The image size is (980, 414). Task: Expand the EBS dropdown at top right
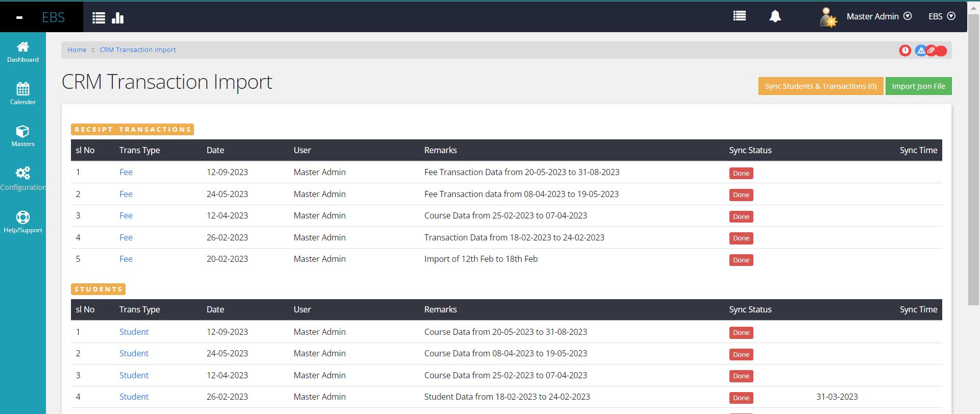pyautogui.click(x=941, y=16)
